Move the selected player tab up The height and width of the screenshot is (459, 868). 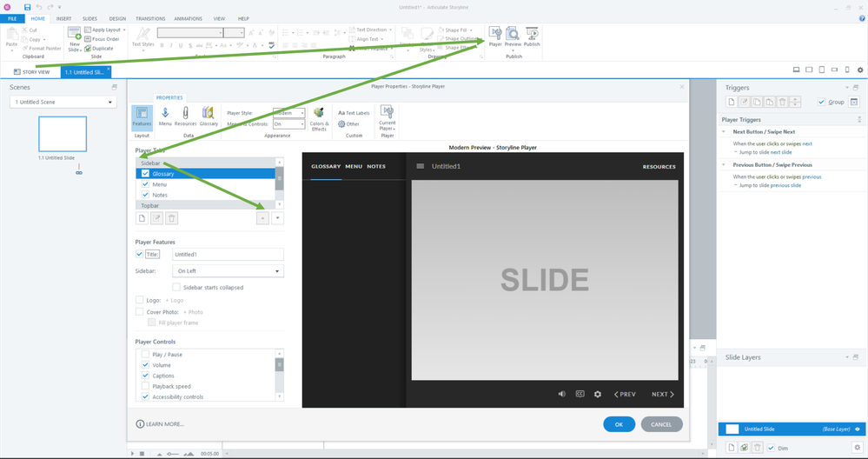[263, 218]
